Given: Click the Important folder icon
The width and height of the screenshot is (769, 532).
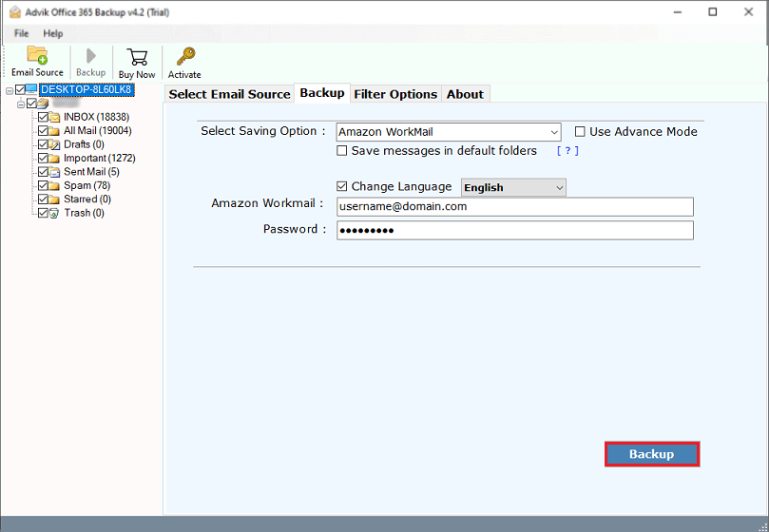Looking at the screenshot, I should (54, 159).
